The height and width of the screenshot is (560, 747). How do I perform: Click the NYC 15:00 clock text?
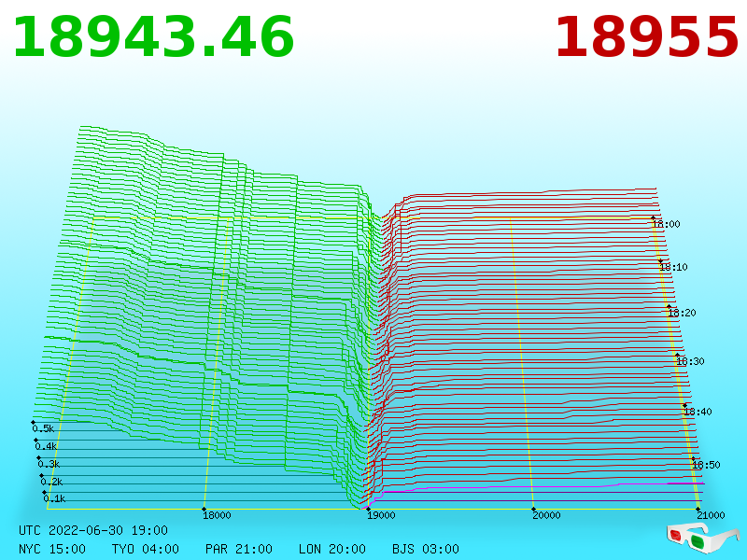[x=52, y=549]
